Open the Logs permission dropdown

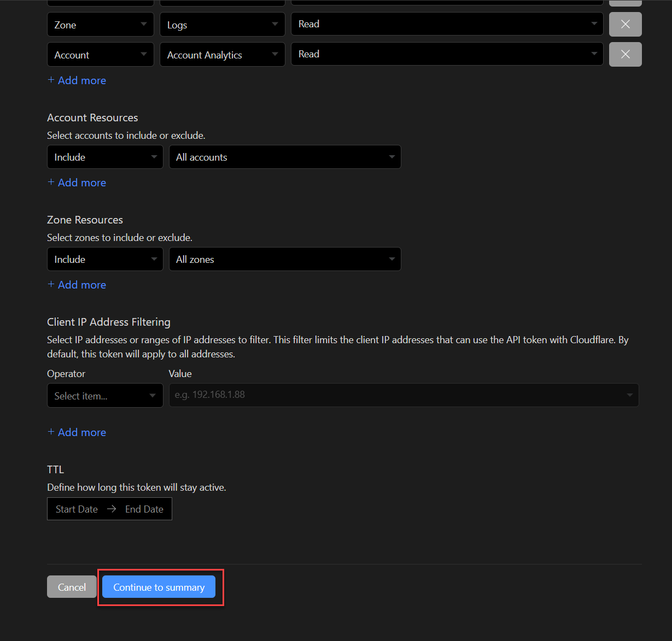(x=222, y=24)
